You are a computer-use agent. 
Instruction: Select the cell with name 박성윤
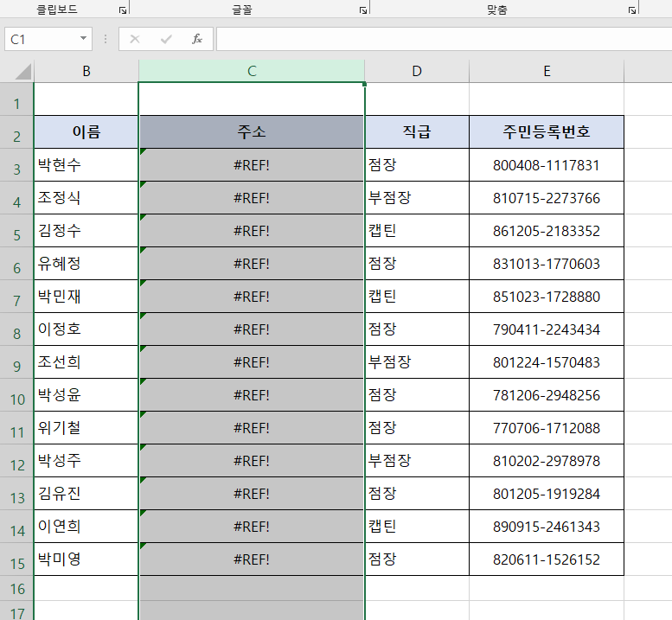pos(86,395)
